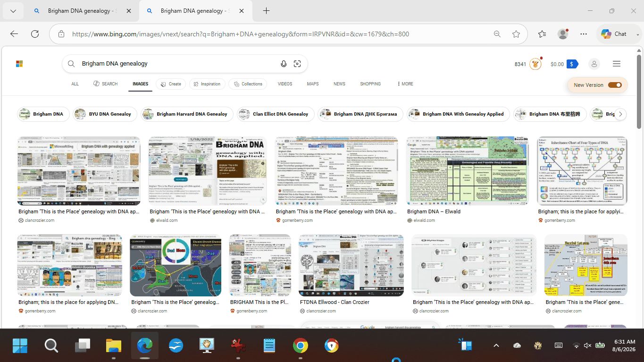Open the Bing account sign-in icon
Image resolution: width=644 pixels, height=362 pixels.
point(594,64)
